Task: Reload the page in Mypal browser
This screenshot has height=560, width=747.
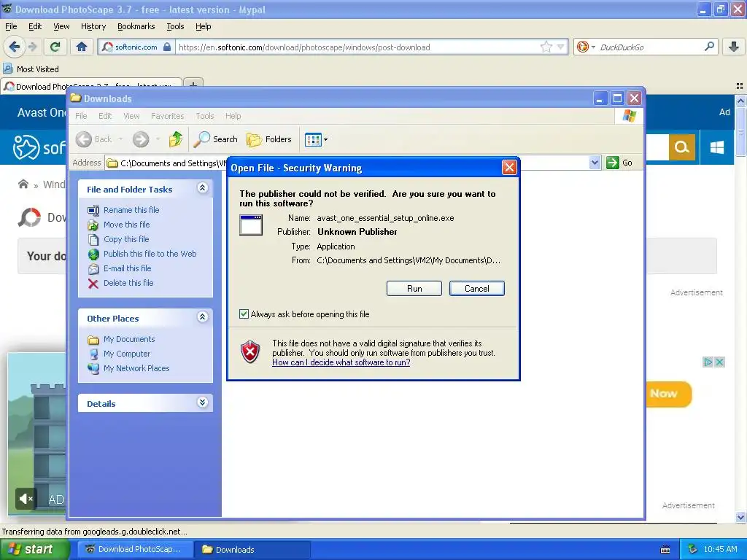Action: (x=55, y=47)
